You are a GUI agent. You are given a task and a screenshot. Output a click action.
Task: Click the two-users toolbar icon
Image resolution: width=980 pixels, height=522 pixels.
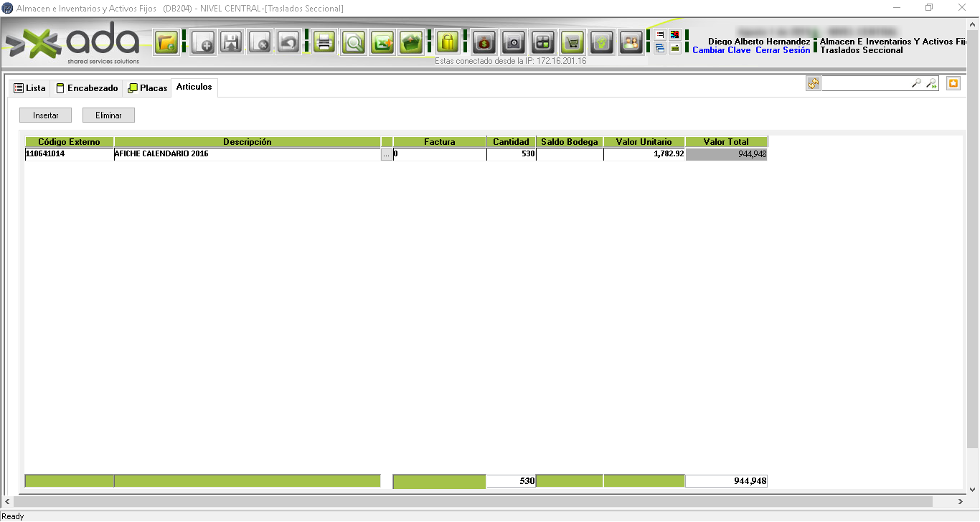(x=631, y=43)
